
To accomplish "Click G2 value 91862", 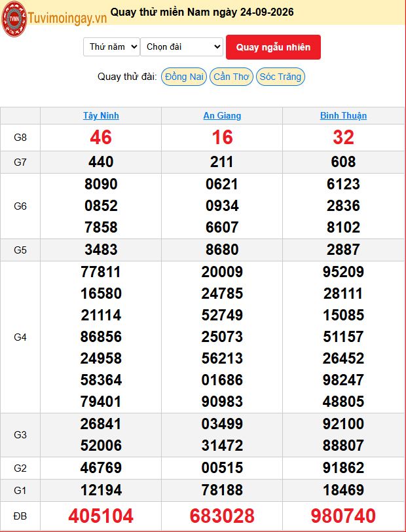I will tap(343, 468).
